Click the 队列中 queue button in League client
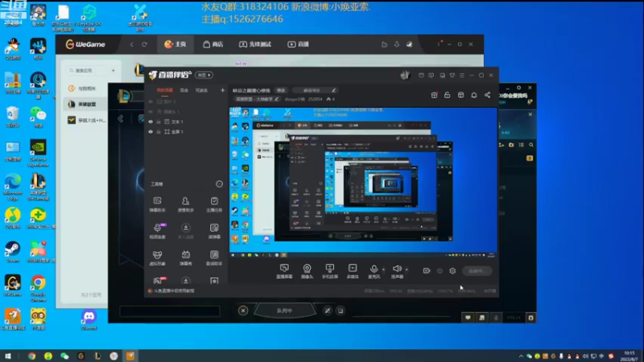 [x=284, y=311]
